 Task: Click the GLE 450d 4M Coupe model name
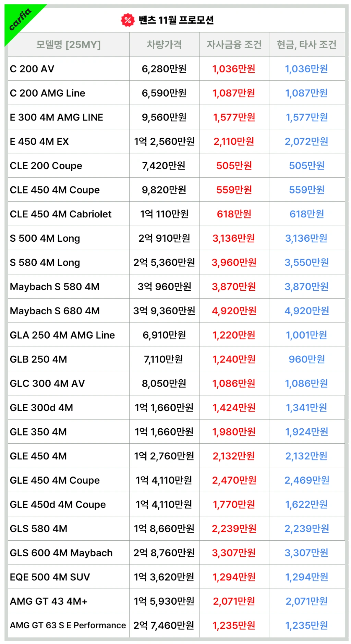pyautogui.click(x=58, y=505)
